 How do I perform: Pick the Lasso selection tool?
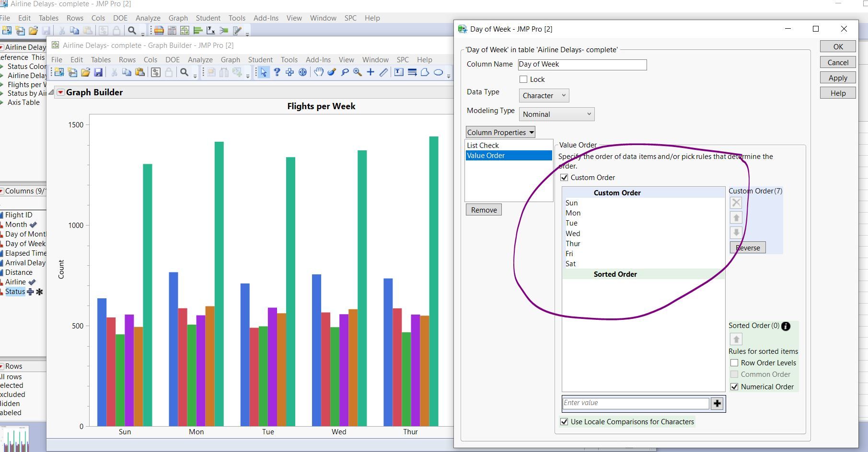click(x=345, y=72)
